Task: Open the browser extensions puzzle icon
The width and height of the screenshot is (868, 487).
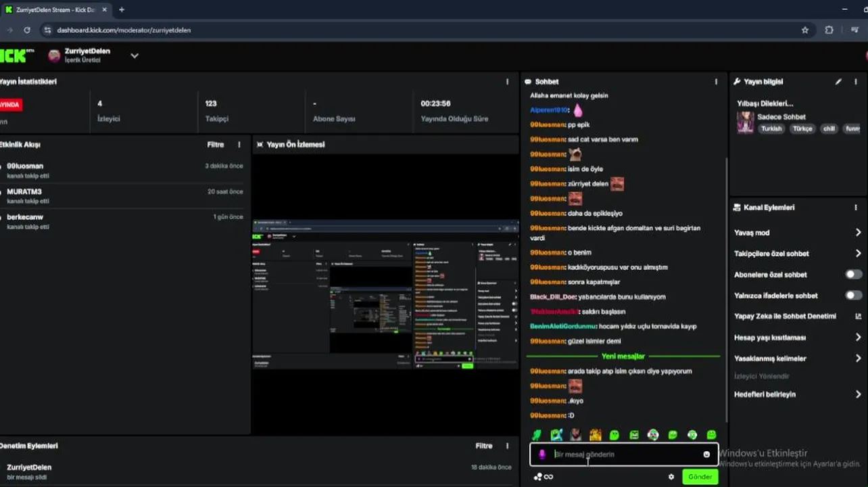Action: (x=829, y=30)
